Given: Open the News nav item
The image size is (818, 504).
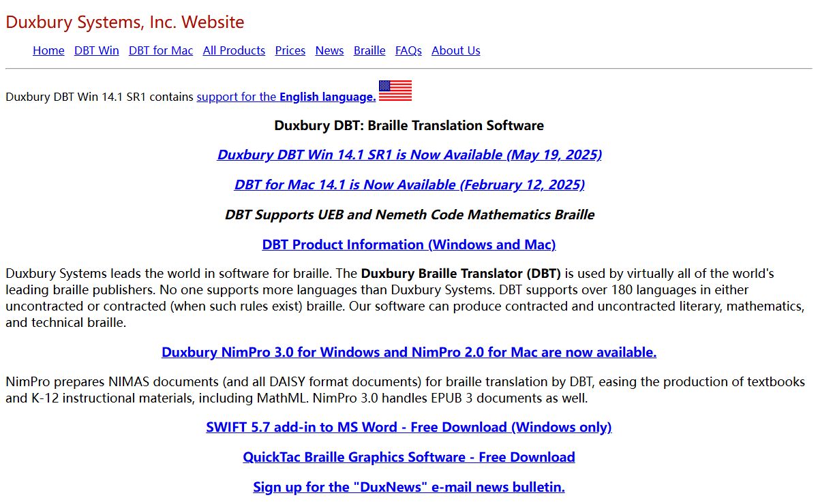Looking at the screenshot, I should pos(329,50).
